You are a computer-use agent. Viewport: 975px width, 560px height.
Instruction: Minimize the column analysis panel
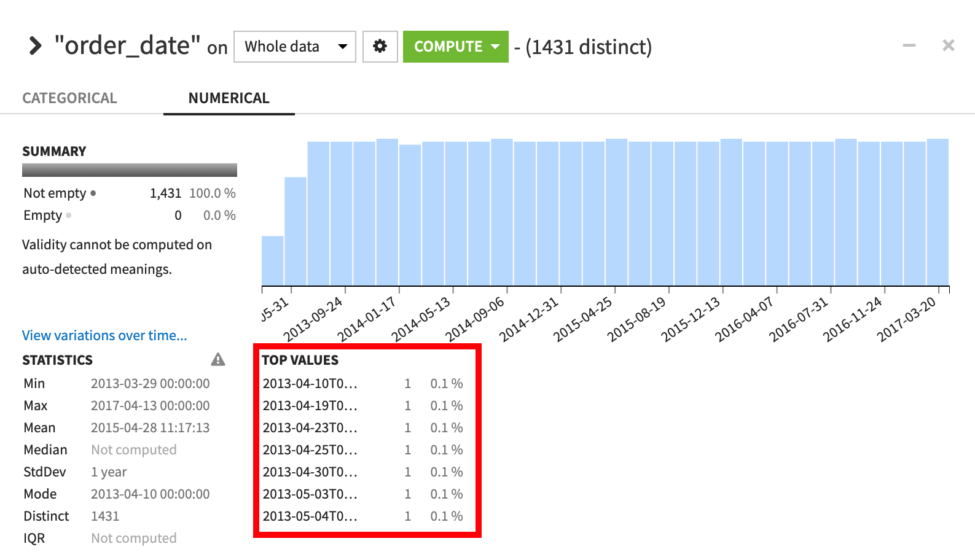pyautogui.click(x=909, y=45)
